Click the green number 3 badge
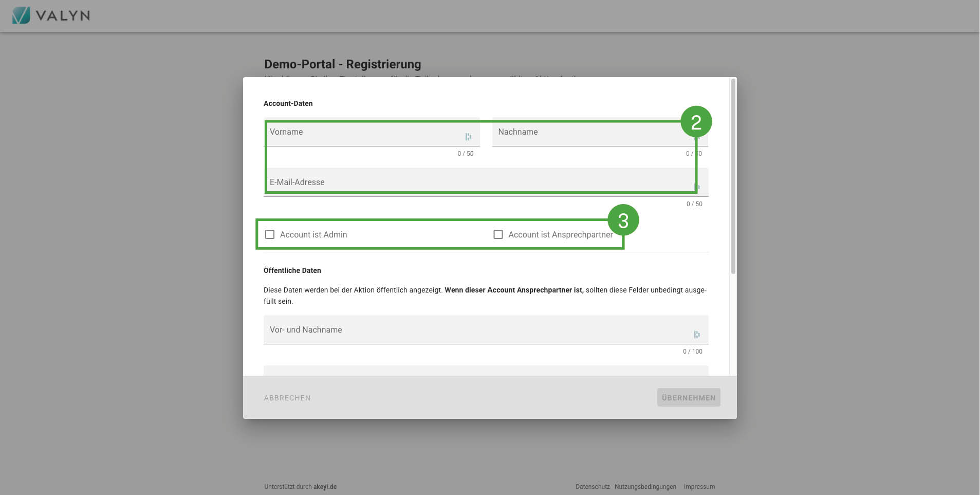This screenshot has width=980, height=495. point(623,221)
